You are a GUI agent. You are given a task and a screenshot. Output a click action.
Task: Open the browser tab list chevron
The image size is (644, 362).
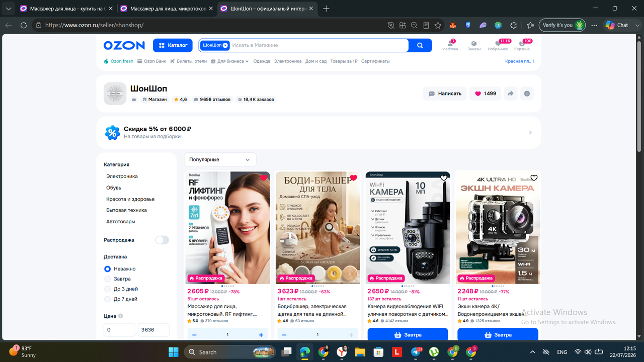pyautogui.click(x=8, y=9)
